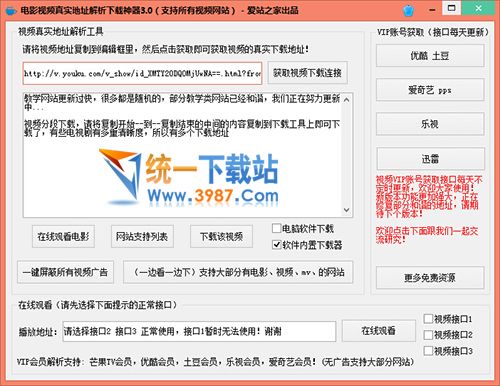Click the 下载该视频 button
Screen dimensions: 500x386
[x=221, y=236]
